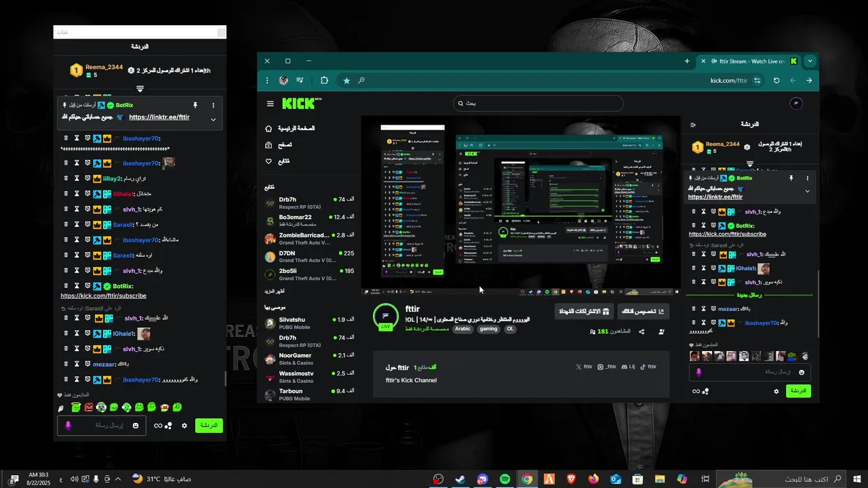Viewport: 868px width, 488px height.
Task: Open emoji picker in browser chat
Action: (802, 372)
